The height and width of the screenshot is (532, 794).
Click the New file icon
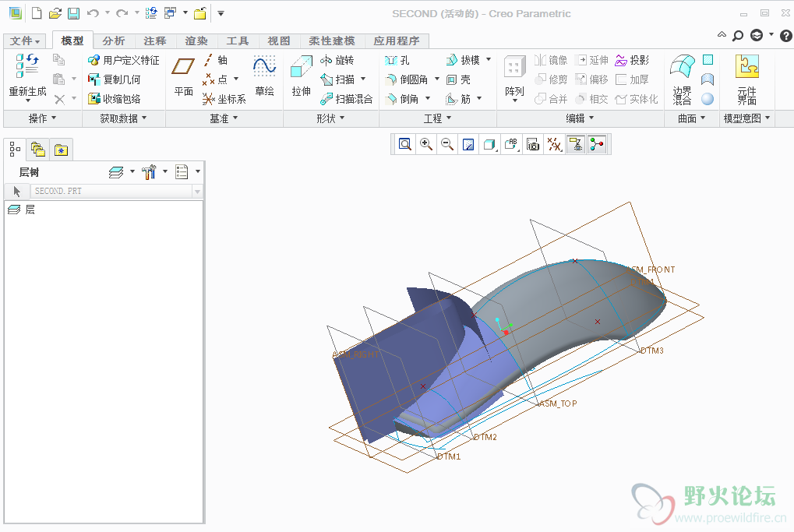[37, 13]
